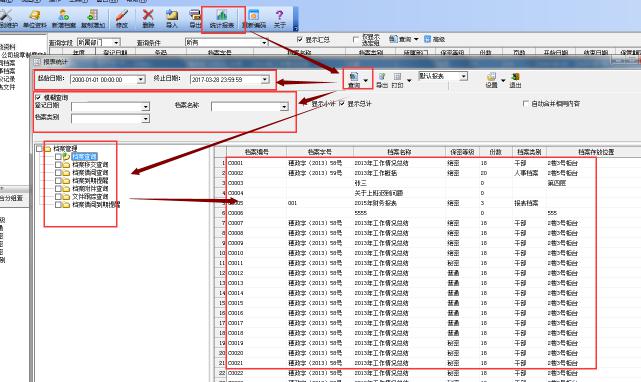
Task: Toggle the 自动合并相同内容 checkbox
Action: 526,103
